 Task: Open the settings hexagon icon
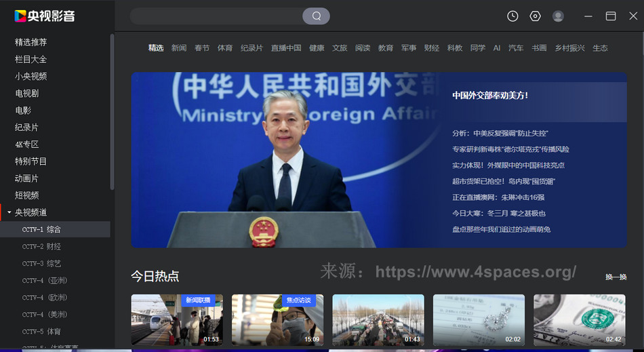coord(535,16)
